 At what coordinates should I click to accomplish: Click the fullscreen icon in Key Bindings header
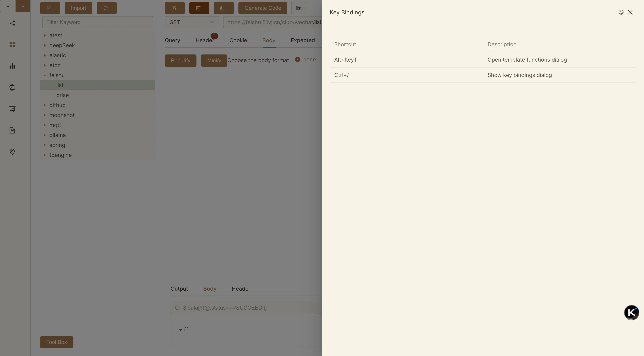621,12
